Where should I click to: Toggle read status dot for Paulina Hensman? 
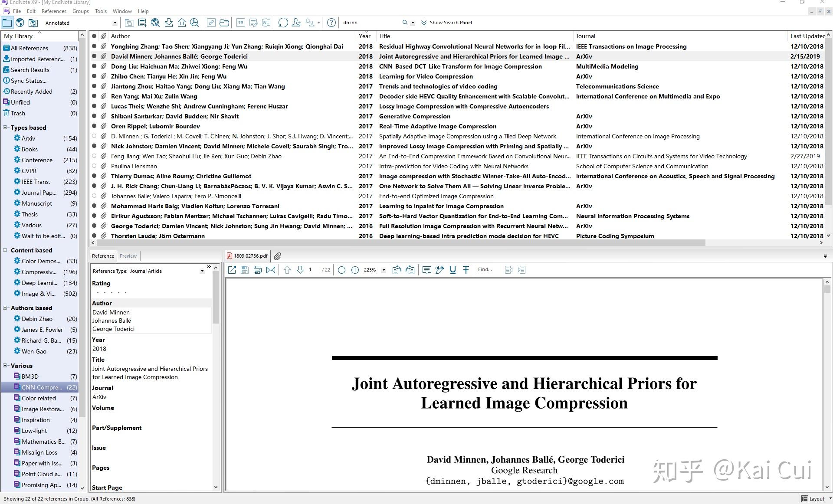94,166
